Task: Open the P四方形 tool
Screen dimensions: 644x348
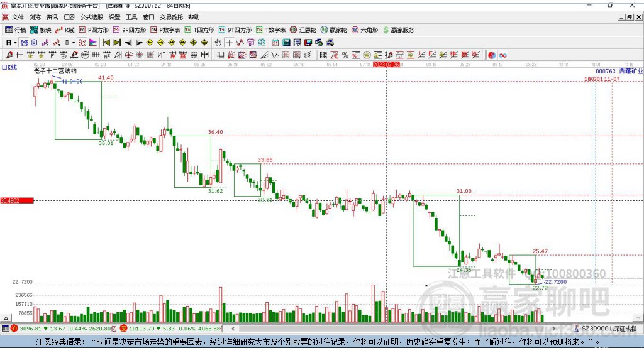Action: 94,30
